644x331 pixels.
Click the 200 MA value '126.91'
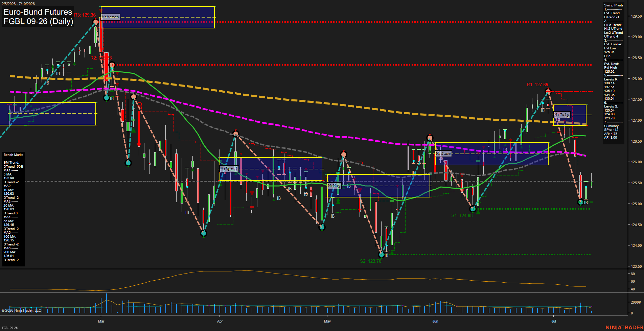[x=9, y=256]
